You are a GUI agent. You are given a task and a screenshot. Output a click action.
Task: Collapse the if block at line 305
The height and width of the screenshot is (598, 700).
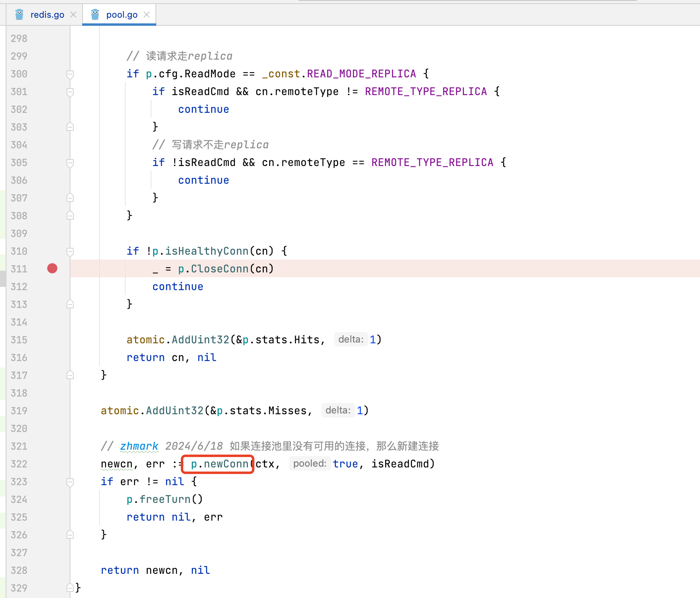[70, 163]
